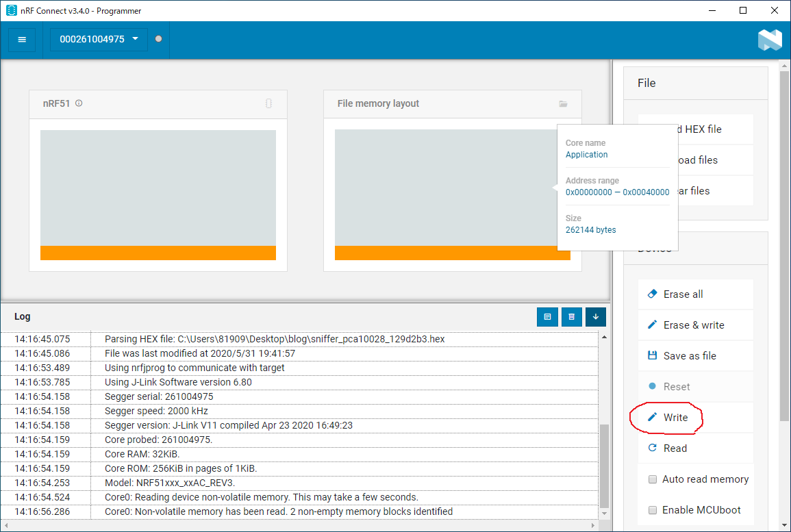Click Erase & write button

click(x=696, y=325)
